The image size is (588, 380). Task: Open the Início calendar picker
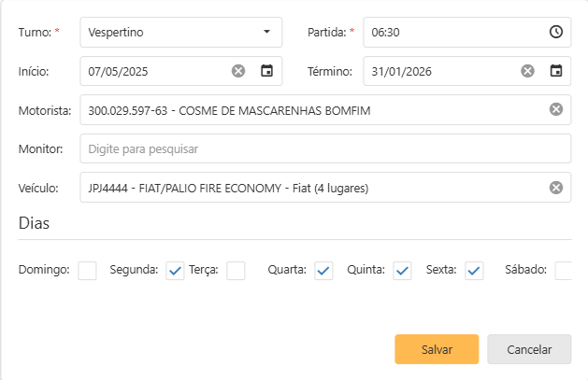click(266, 71)
